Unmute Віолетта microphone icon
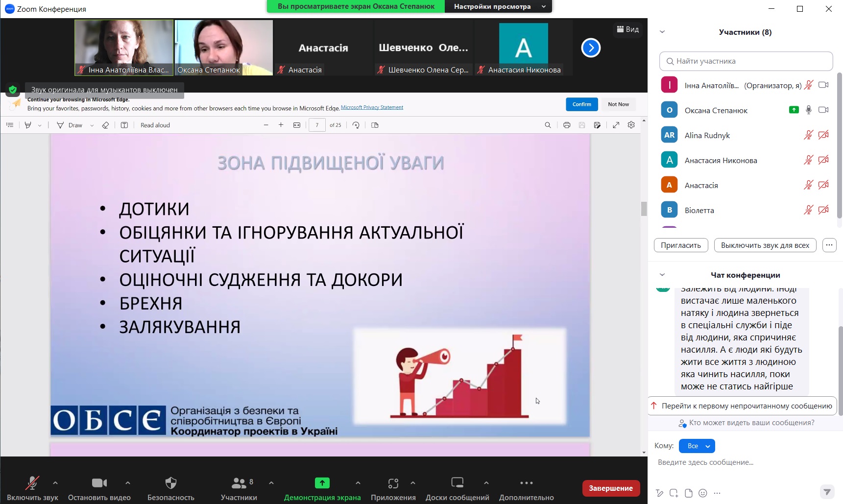 pos(809,210)
